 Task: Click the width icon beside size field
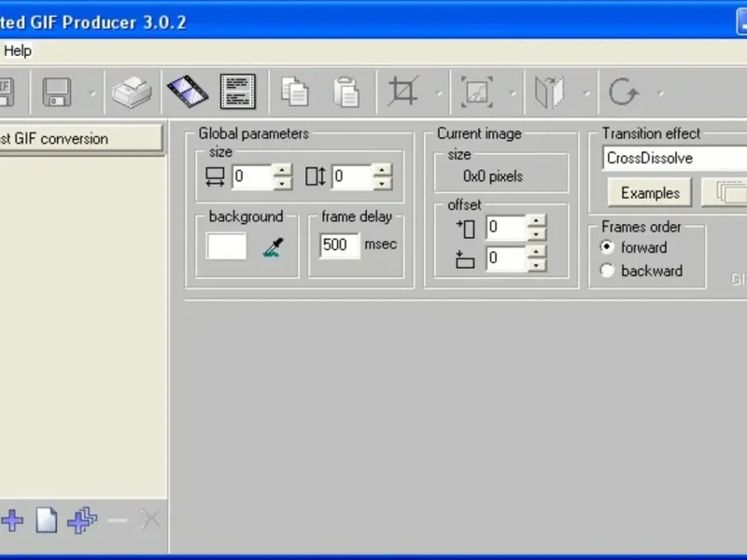[215, 176]
